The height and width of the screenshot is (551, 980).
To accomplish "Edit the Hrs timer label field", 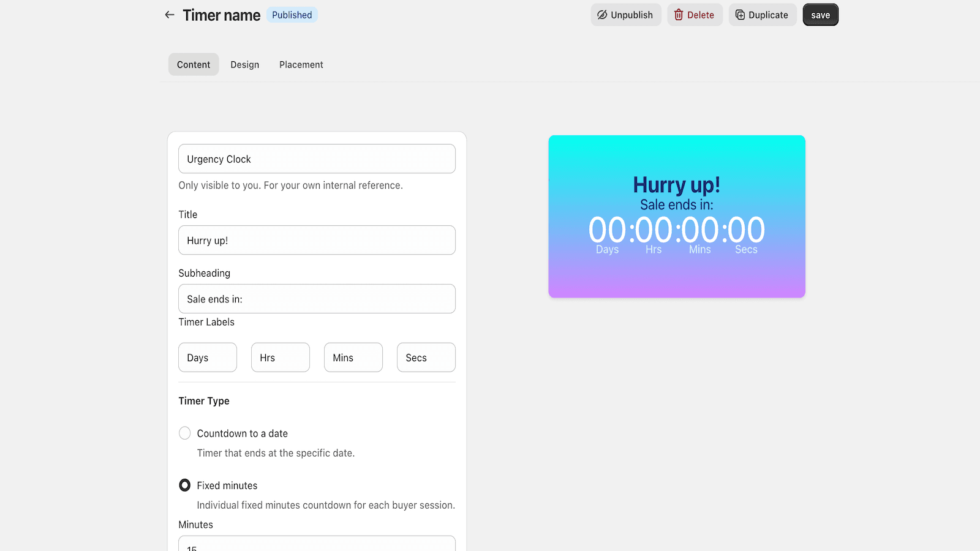I will [x=280, y=358].
